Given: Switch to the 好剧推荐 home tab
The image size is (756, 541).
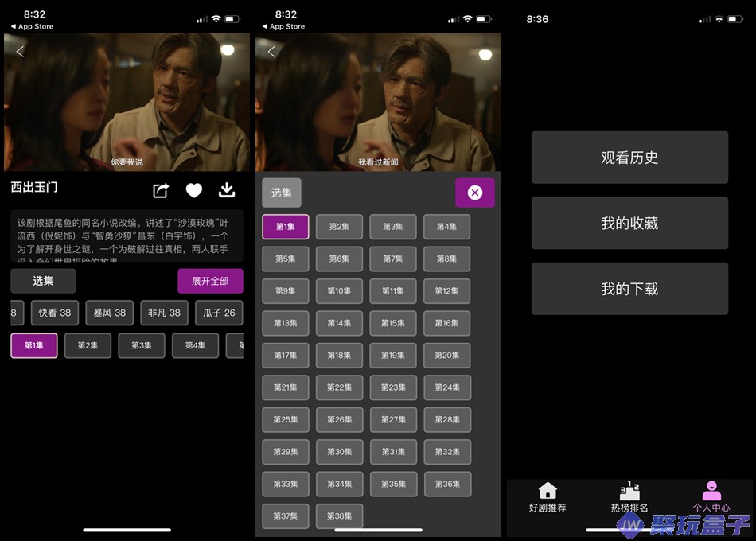Looking at the screenshot, I should [548, 497].
